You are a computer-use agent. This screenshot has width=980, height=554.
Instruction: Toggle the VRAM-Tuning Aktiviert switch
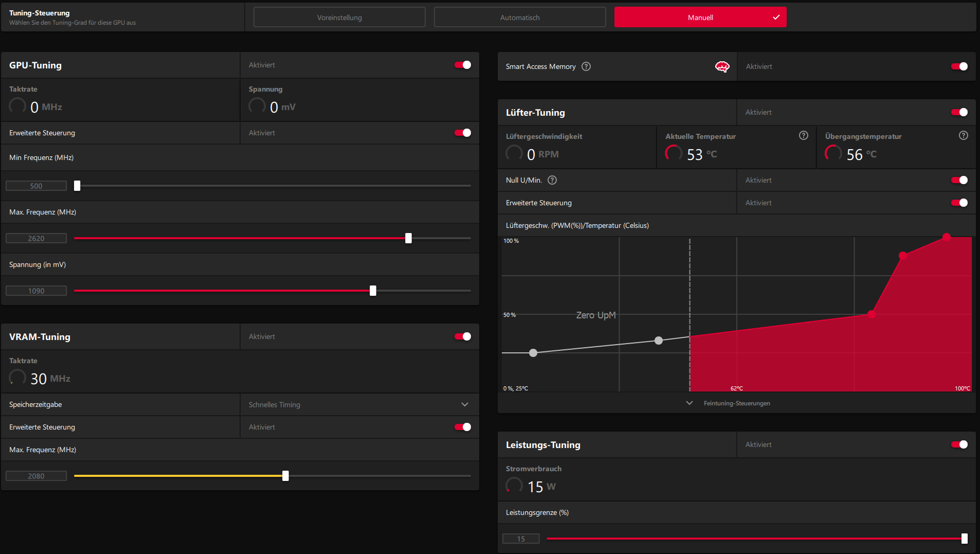(463, 336)
